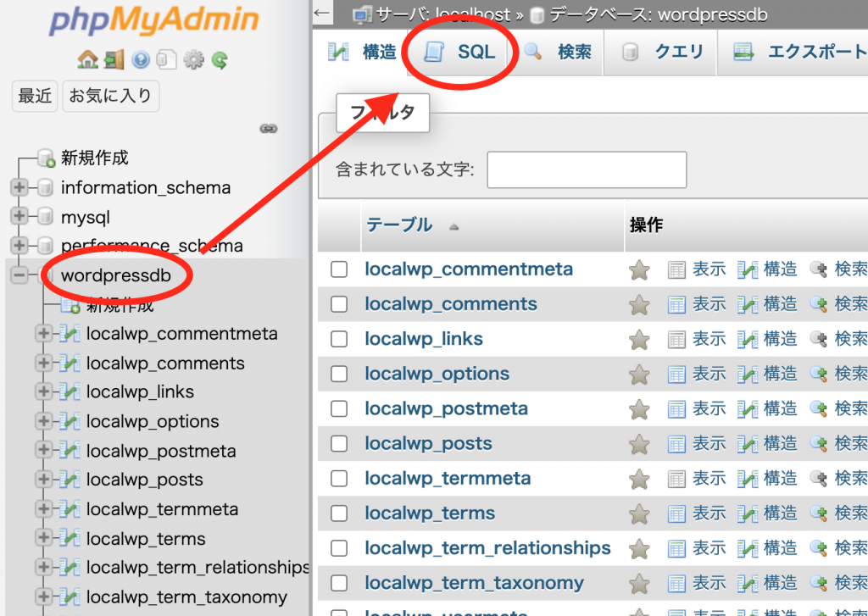Screen dimensions: 868x616
Task: Table icon beside localwp_posts in tree
Action: point(70,480)
